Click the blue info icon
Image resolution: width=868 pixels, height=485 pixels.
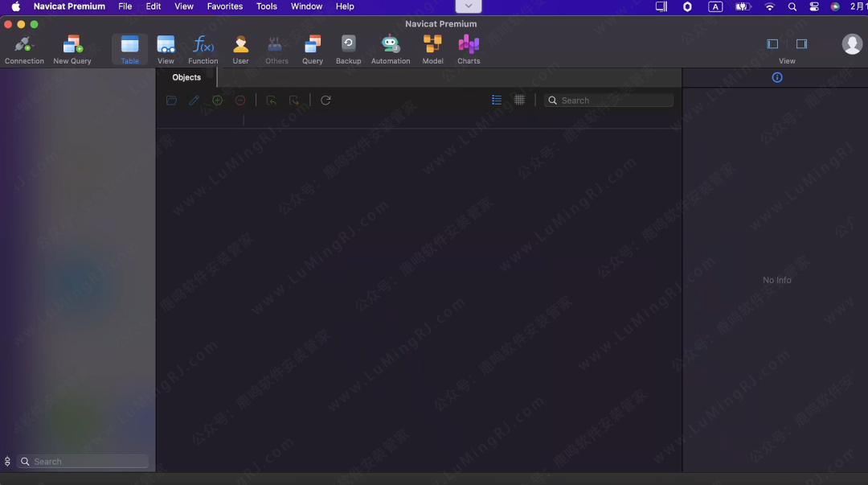777,77
